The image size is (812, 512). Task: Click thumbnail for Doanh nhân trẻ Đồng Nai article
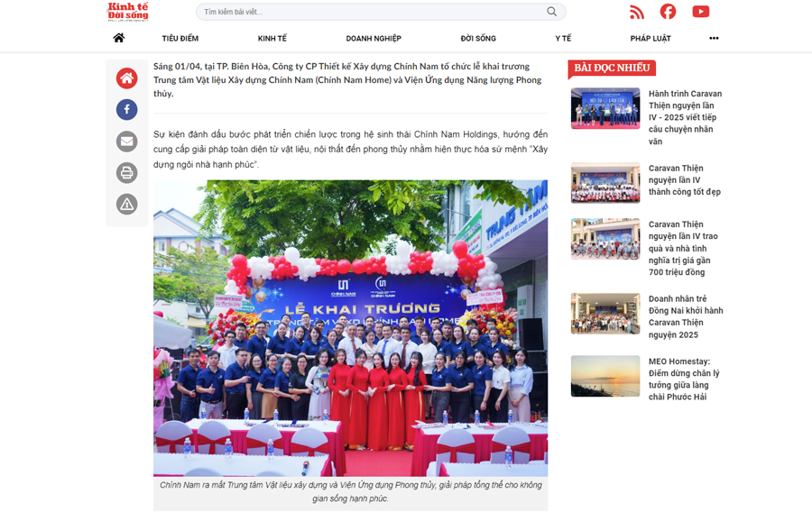coord(605,314)
